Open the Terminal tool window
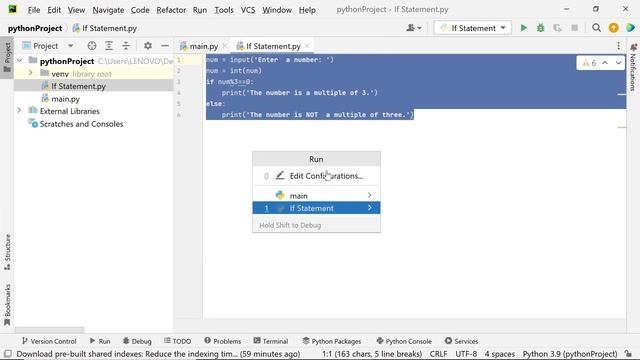This screenshot has height=360, width=640. 271,341
